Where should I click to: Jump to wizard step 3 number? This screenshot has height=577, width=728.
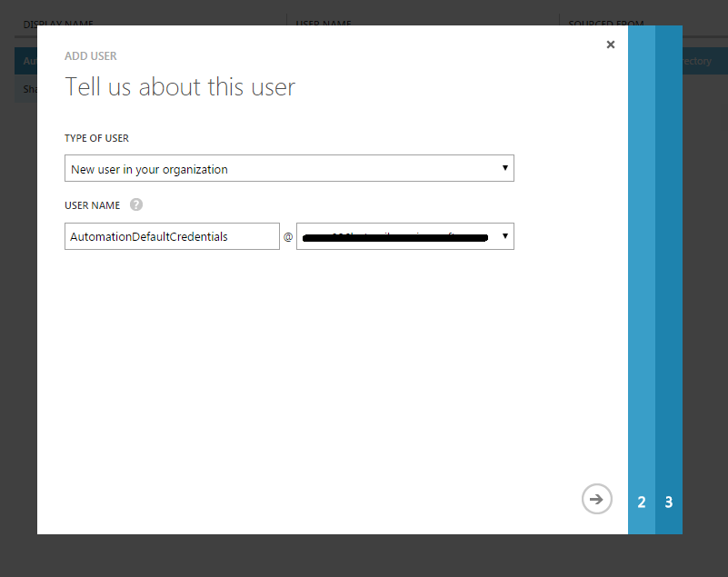pos(669,502)
